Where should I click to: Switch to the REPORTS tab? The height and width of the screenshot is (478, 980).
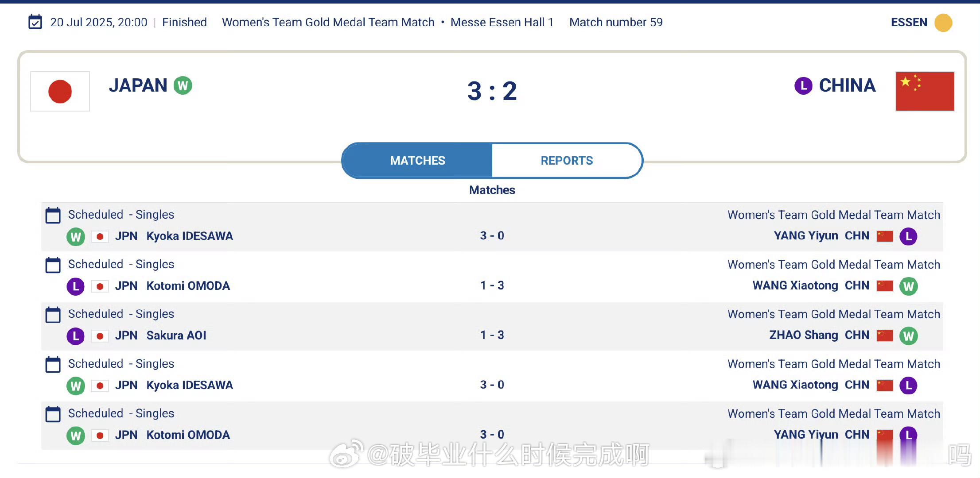(x=567, y=160)
